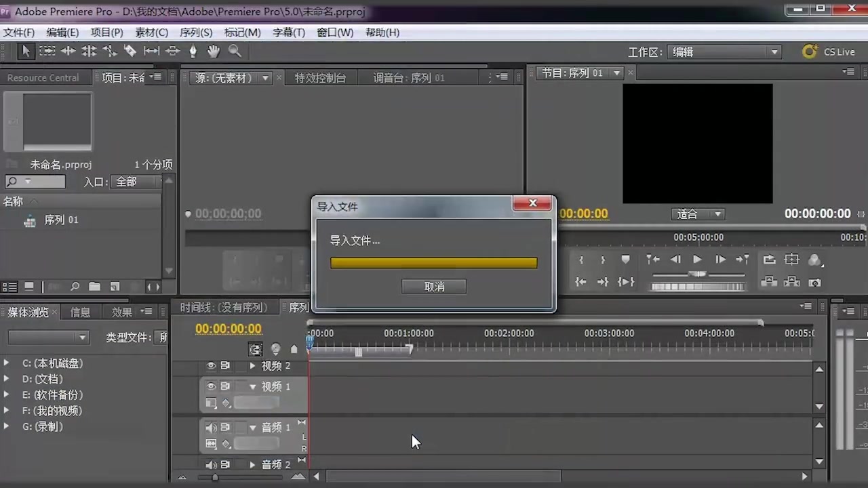
Task: Set In point in Program monitor
Action: tap(581, 260)
